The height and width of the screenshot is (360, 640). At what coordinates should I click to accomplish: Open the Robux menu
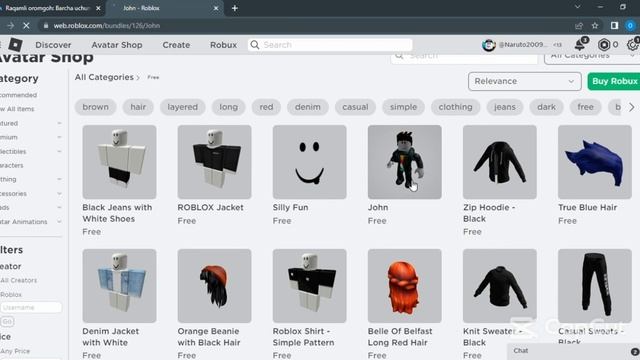223,45
